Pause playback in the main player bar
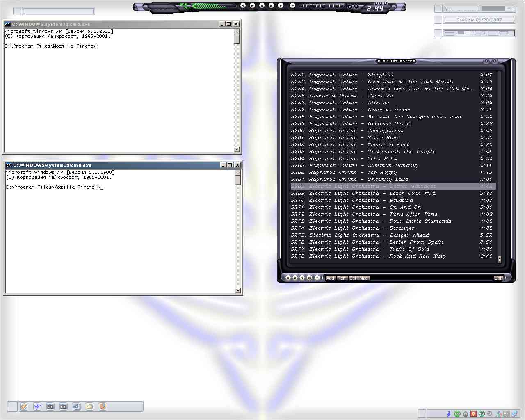This screenshot has height=420, width=525. click(x=262, y=6)
